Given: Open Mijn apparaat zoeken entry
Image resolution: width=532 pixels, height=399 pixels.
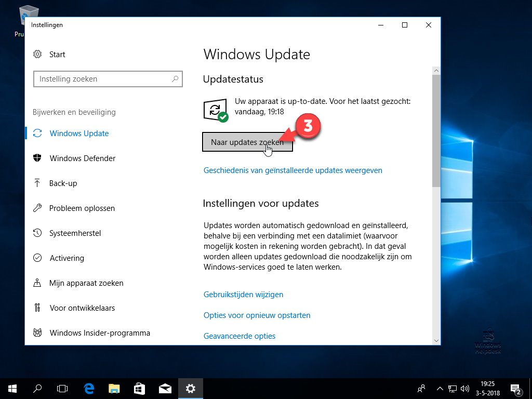Looking at the screenshot, I should (86, 283).
